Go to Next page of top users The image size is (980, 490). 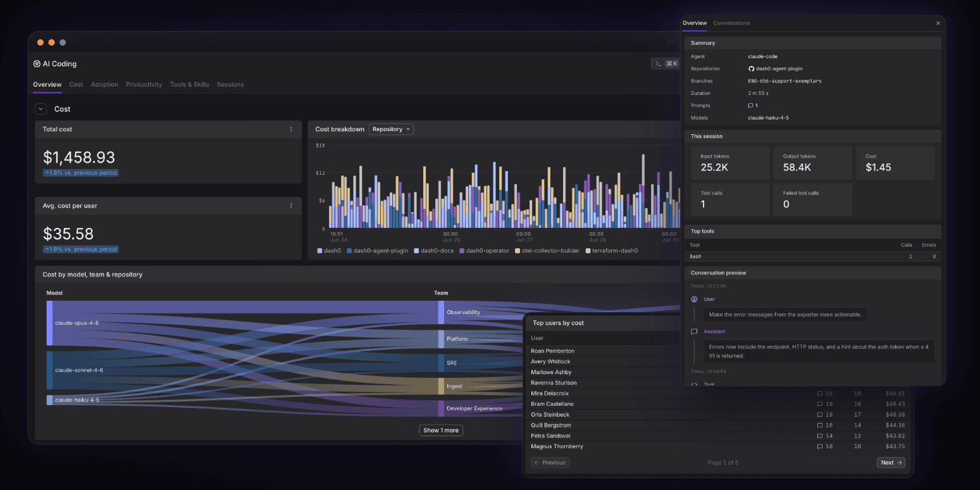891,463
